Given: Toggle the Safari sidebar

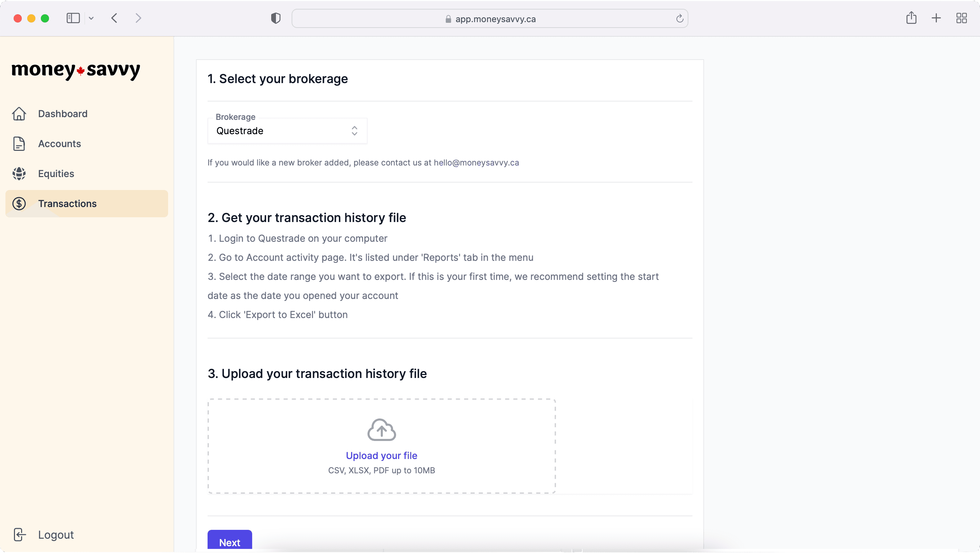Looking at the screenshot, I should [73, 18].
